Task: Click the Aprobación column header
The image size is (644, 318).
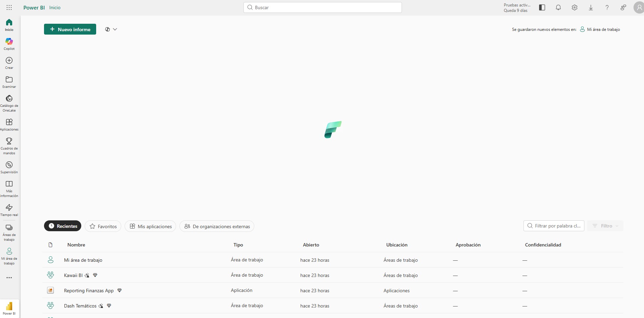Action: (x=468, y=245)
